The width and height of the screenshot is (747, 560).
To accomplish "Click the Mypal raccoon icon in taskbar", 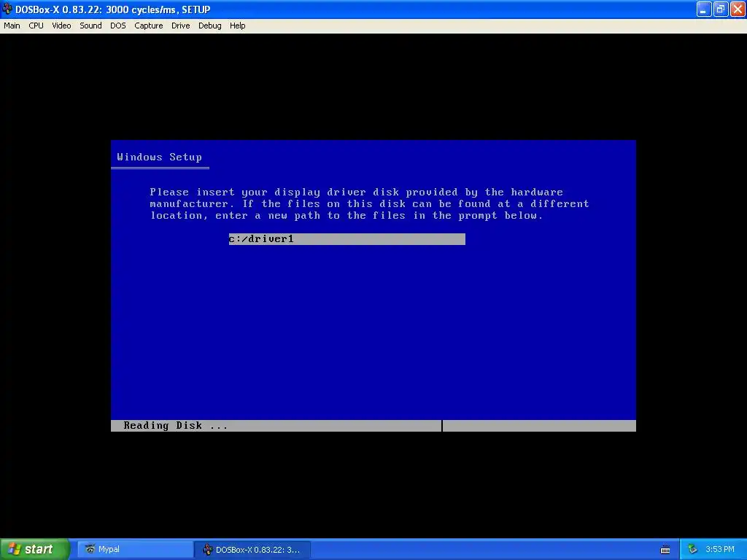I will pos(90,549).
